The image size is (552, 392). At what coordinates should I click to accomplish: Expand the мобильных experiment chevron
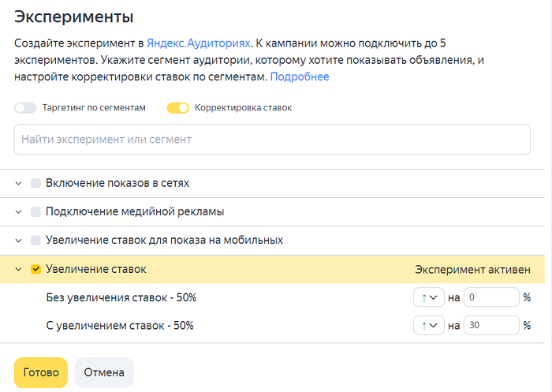19,241
